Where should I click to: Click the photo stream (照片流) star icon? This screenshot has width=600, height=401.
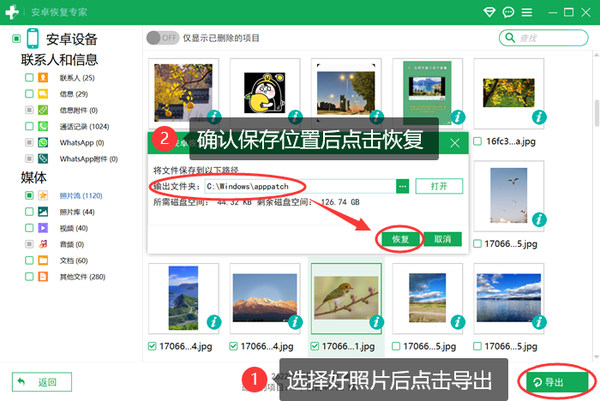point(43,196)
